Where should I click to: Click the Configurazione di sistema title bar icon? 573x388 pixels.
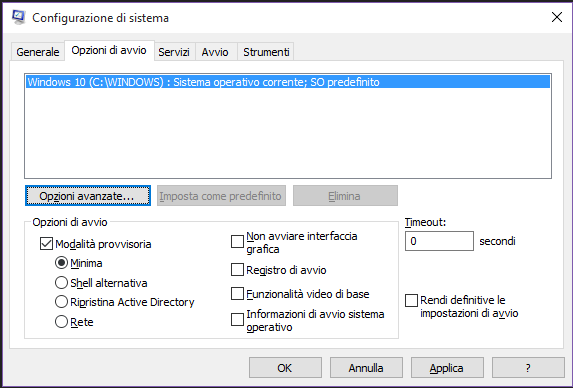(18, 17)
